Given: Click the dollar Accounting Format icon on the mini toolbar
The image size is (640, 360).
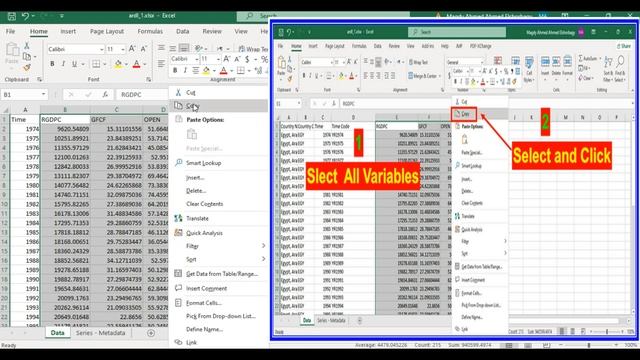Looking at the screenshot, I should click(247, 59).
